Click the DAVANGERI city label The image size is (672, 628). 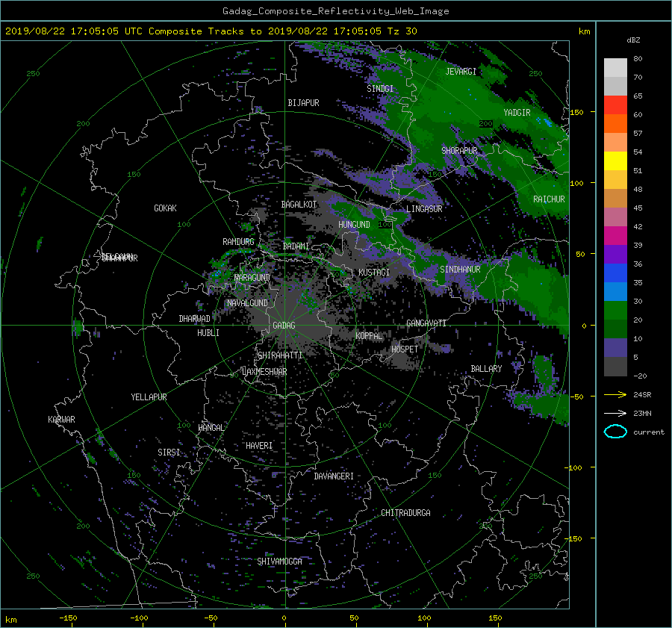pyautogui.click(x=334, y=476)
